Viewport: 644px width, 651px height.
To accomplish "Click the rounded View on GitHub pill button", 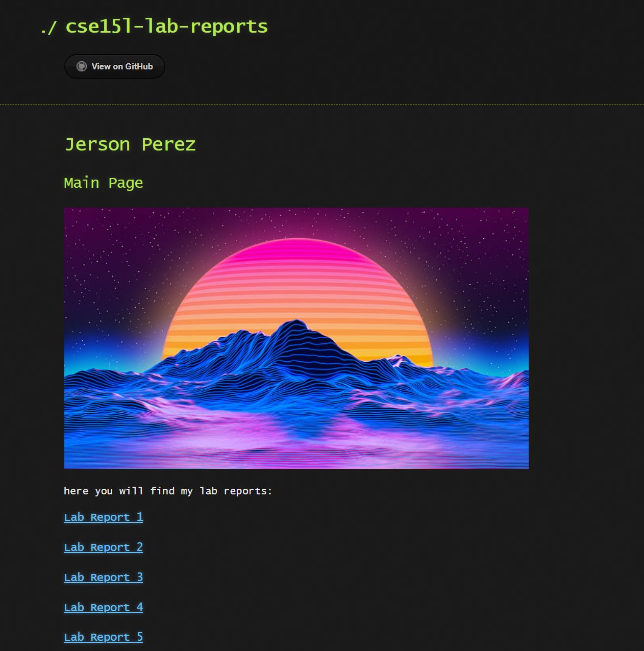I will 114,66.
